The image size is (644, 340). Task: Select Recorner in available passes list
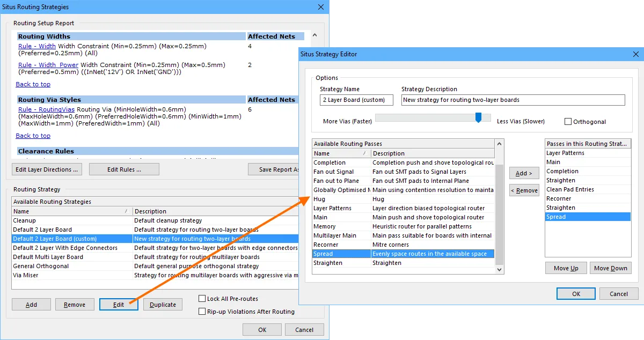click(403, 245)
